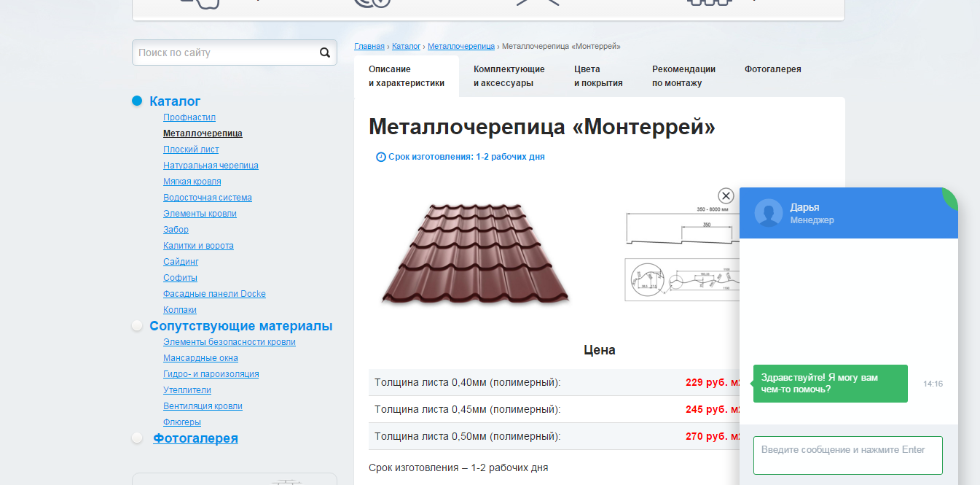
Task: Toggle the bullet beside Фотогалерея
Action: [x=138, y=438]
